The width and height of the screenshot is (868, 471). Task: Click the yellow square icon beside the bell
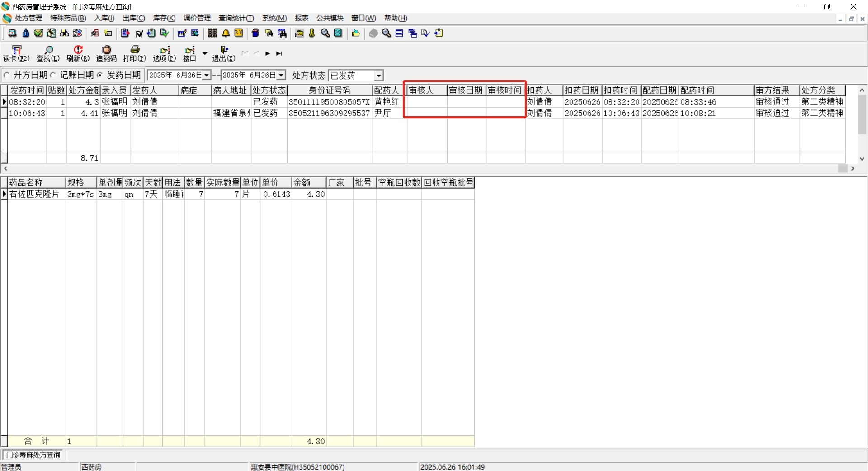[238, 33]
